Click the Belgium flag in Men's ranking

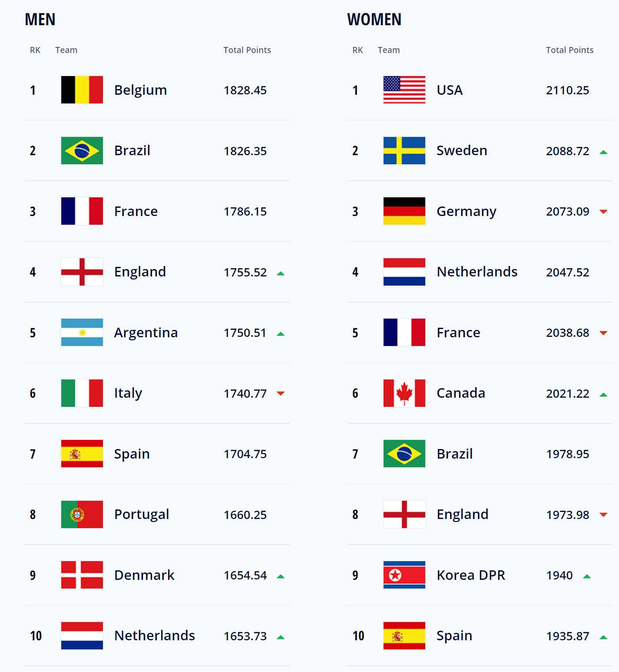click(82, 90)
